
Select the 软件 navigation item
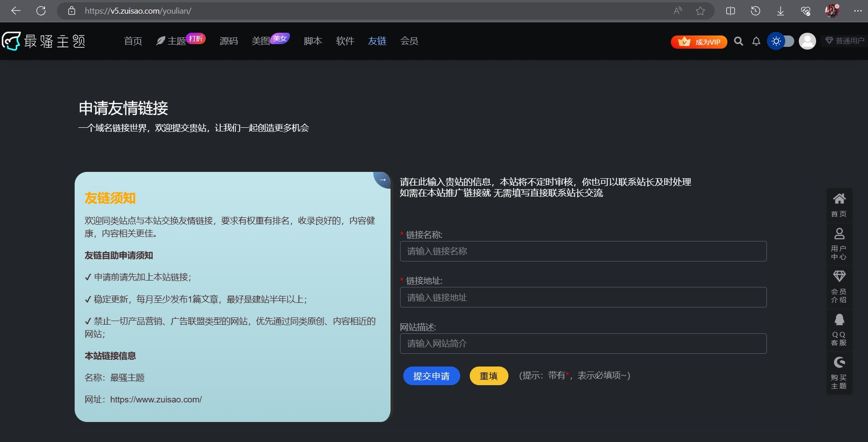pyautogui.click(x=345, y=41)
